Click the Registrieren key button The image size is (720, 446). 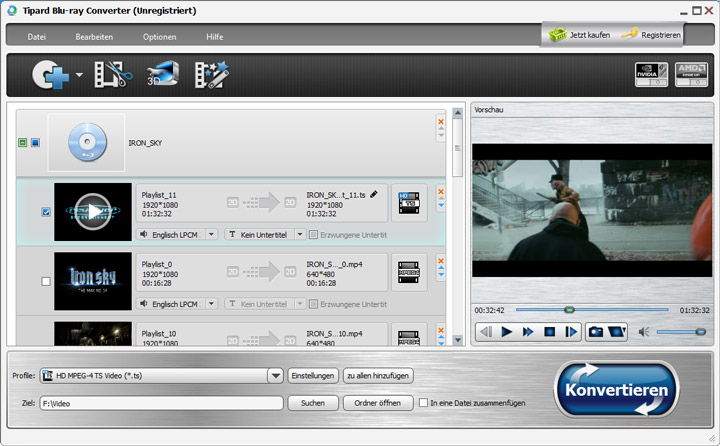click(651, 35)
